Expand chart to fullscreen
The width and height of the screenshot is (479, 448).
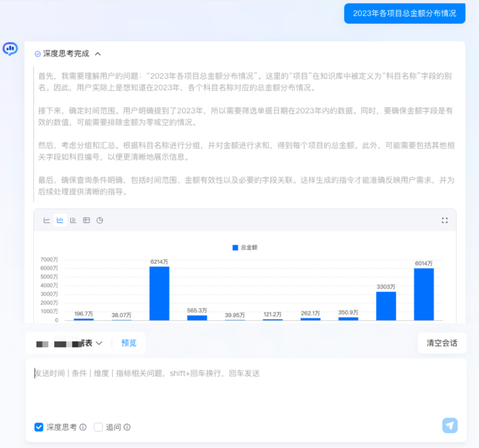pyautogui.click(x=444, y=220)
